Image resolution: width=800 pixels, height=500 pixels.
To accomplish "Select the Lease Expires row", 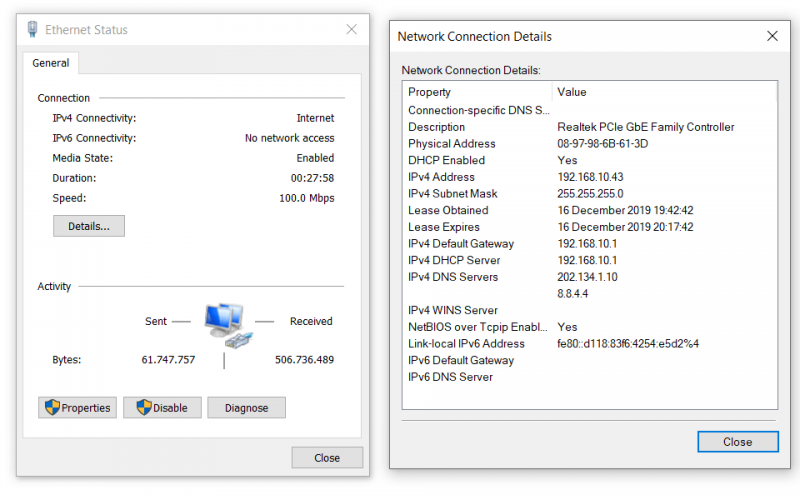I will [589, 227].
